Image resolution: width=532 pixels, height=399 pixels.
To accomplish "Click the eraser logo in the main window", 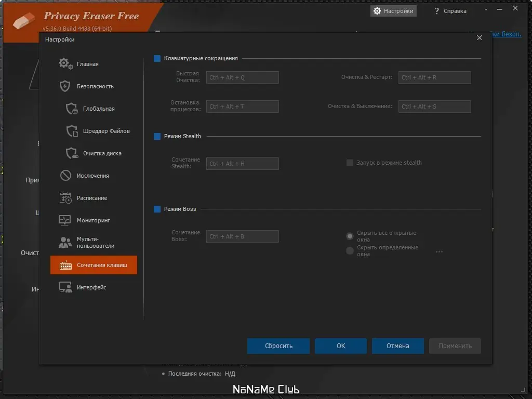I will [x=24, y=20].
